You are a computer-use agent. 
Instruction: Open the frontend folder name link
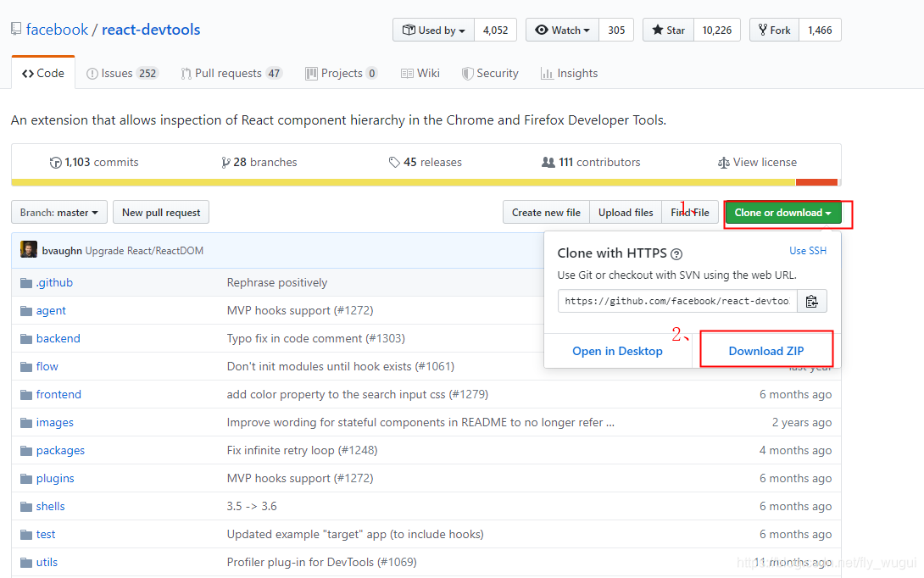[58, 395]
